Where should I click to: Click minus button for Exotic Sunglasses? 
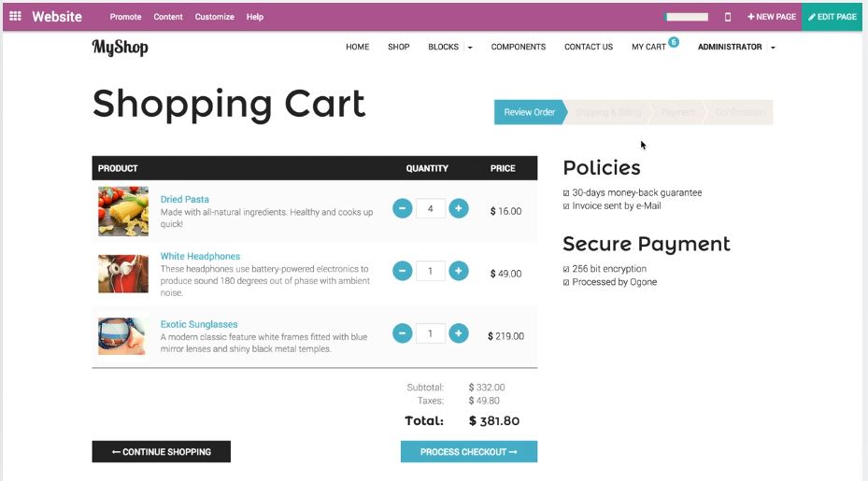pos(403,333)
